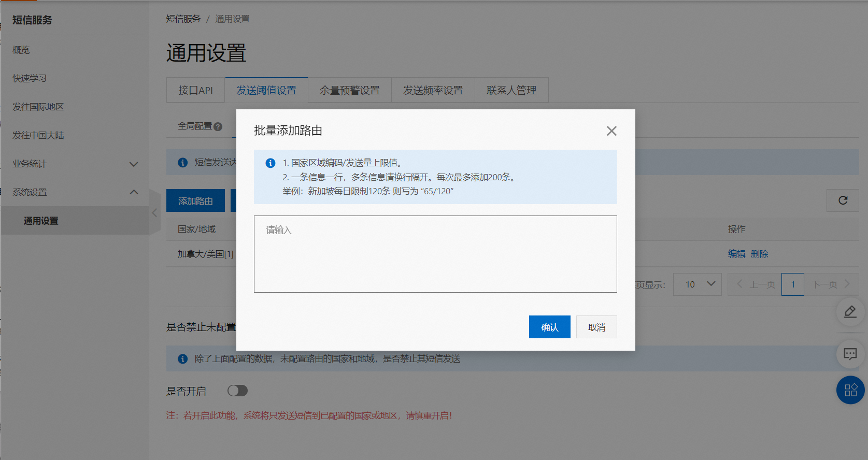Switch to the 发送阈值设置 tab
The width and height of the screenshot is (868, 460).
tap(266, 90)
